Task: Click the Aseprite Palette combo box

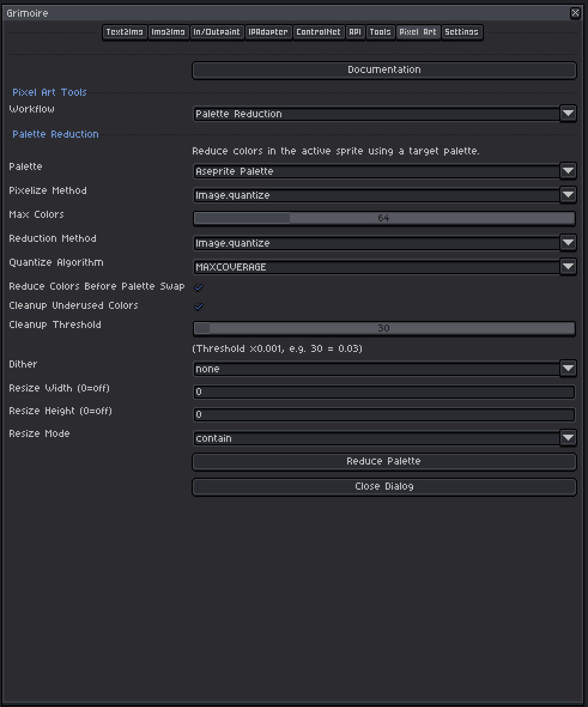Action: tap(377, 171)
